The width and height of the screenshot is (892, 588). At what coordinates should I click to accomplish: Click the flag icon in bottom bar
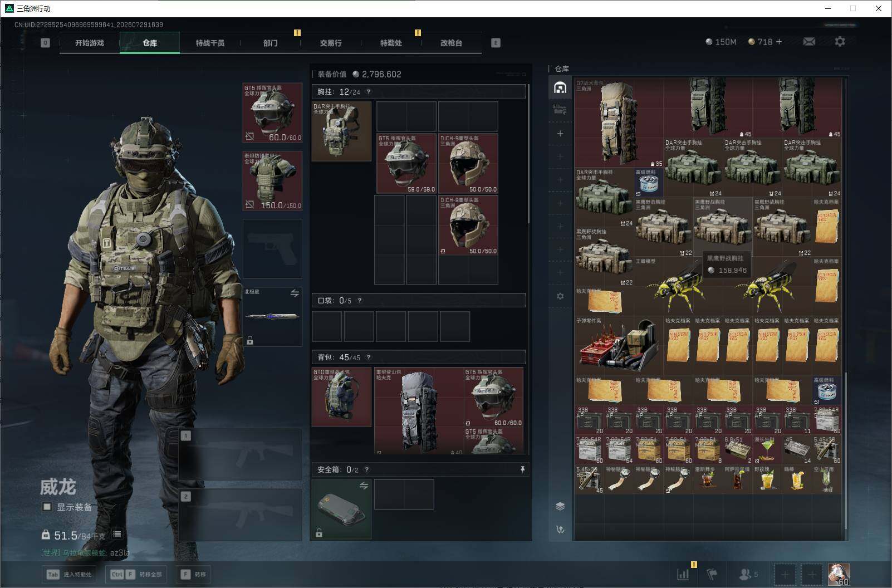tap(712, 574)
